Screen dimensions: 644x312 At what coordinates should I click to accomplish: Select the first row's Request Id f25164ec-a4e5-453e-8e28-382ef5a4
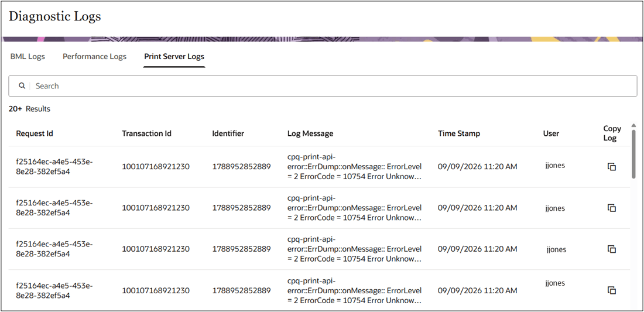pos(54,167)
